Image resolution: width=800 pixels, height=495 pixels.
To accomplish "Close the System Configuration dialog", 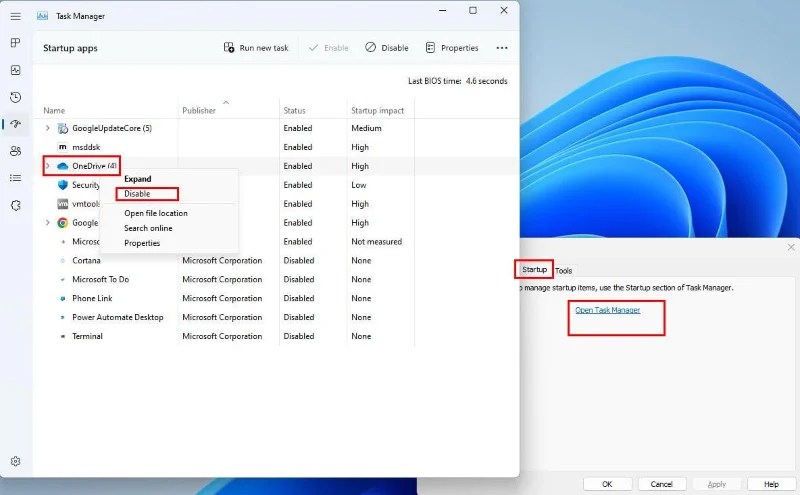I will click(791, 247).
